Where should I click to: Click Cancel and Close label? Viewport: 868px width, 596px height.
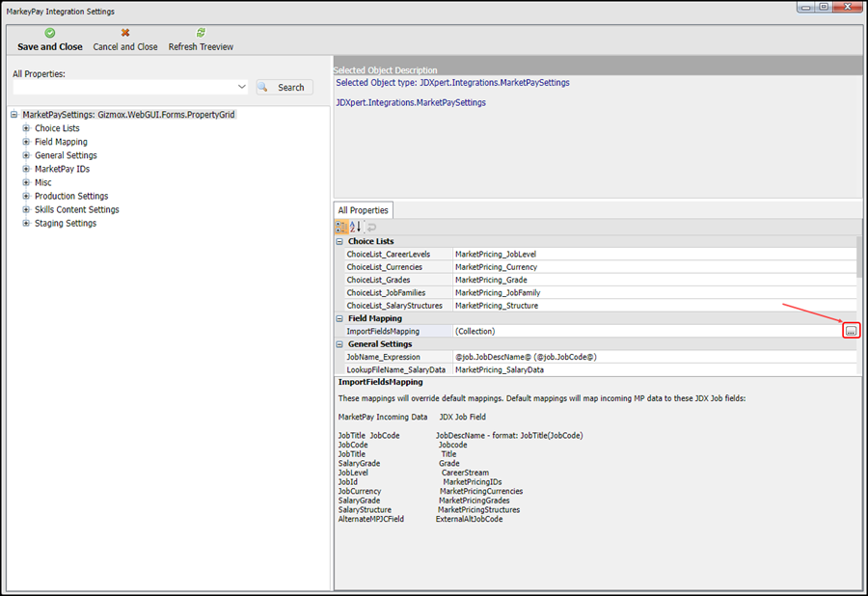click(125, 47)
